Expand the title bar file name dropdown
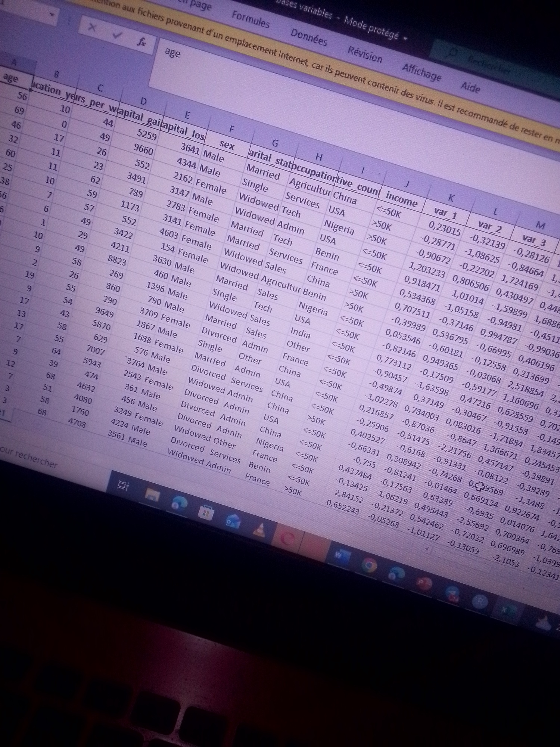 404,38
